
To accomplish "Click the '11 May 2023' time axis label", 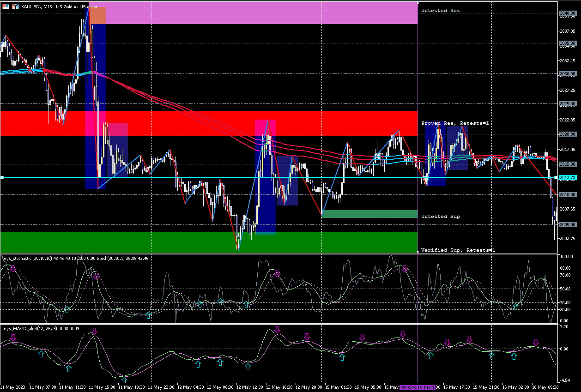I will tap(13, 387).
